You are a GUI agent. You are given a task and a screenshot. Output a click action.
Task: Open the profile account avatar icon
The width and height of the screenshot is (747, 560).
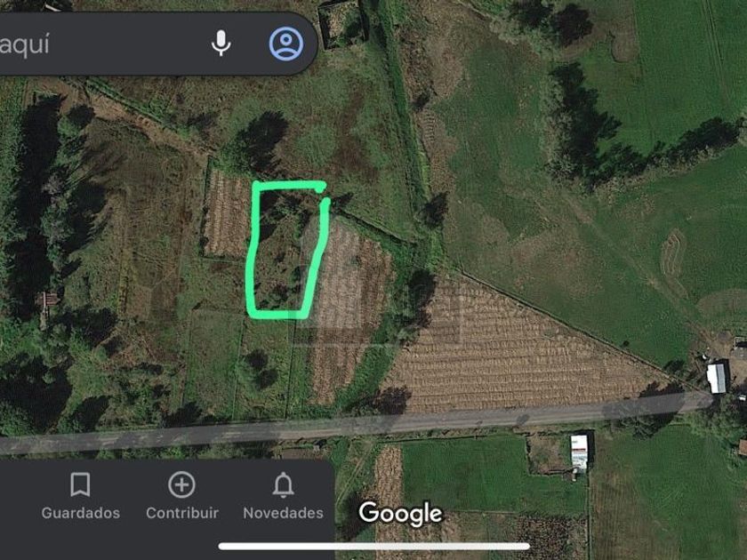(285, 44)
